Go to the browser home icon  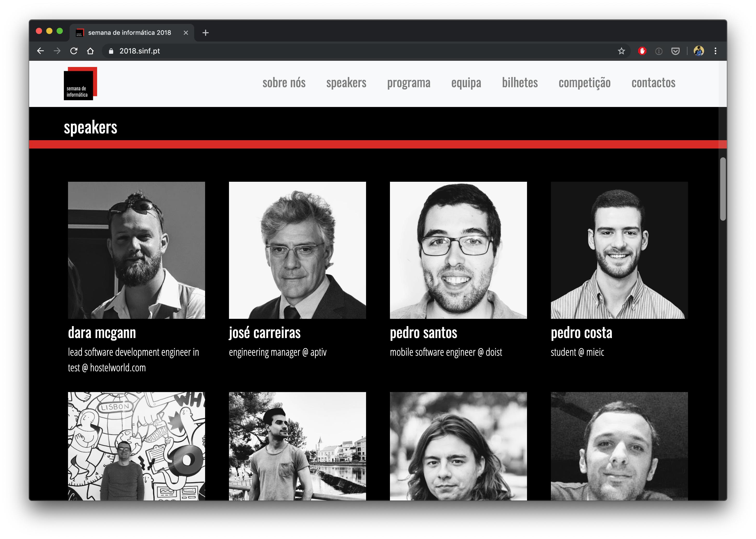90,51
